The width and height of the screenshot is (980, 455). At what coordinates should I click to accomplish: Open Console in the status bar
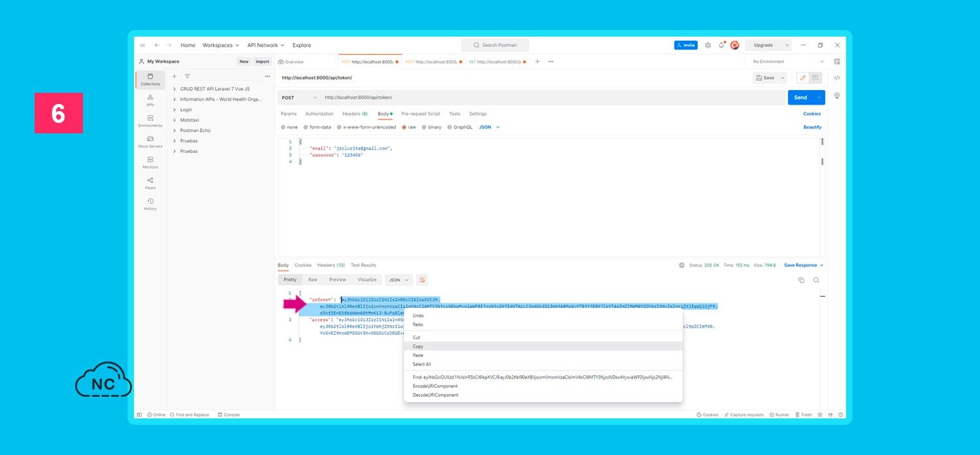point(229,414)
